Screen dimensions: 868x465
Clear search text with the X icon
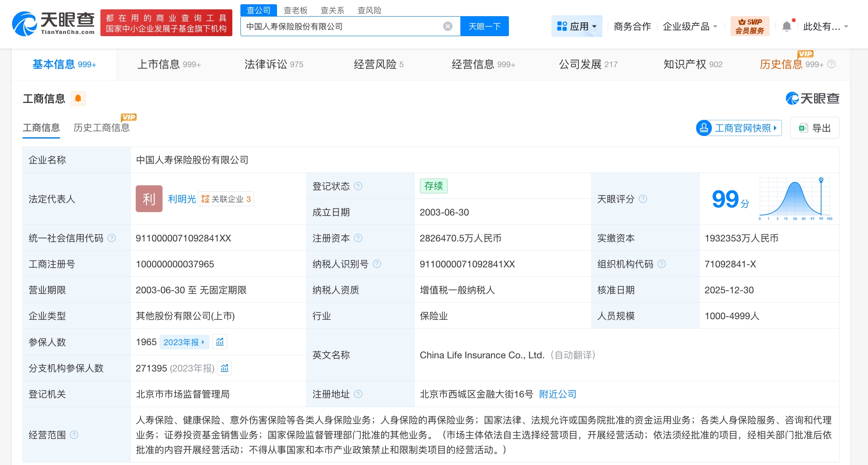[448, 26]
